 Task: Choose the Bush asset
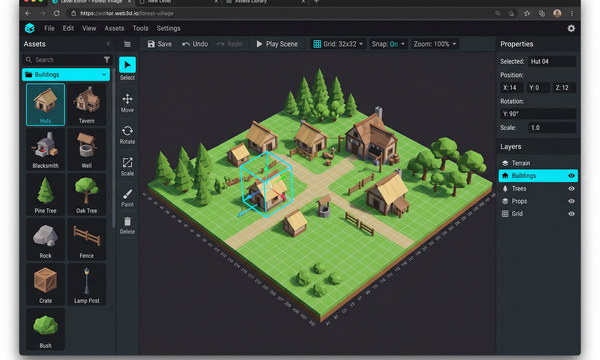point(45,329)
